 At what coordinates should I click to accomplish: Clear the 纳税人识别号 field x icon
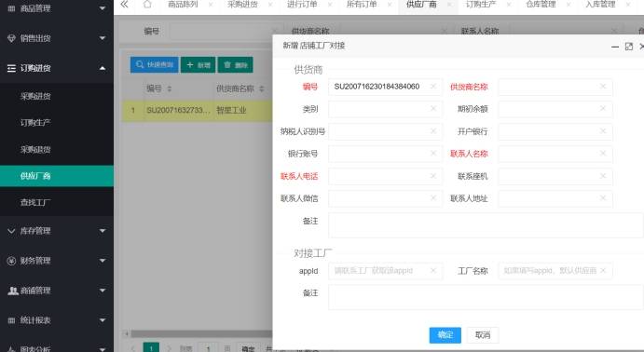(432, 131)
